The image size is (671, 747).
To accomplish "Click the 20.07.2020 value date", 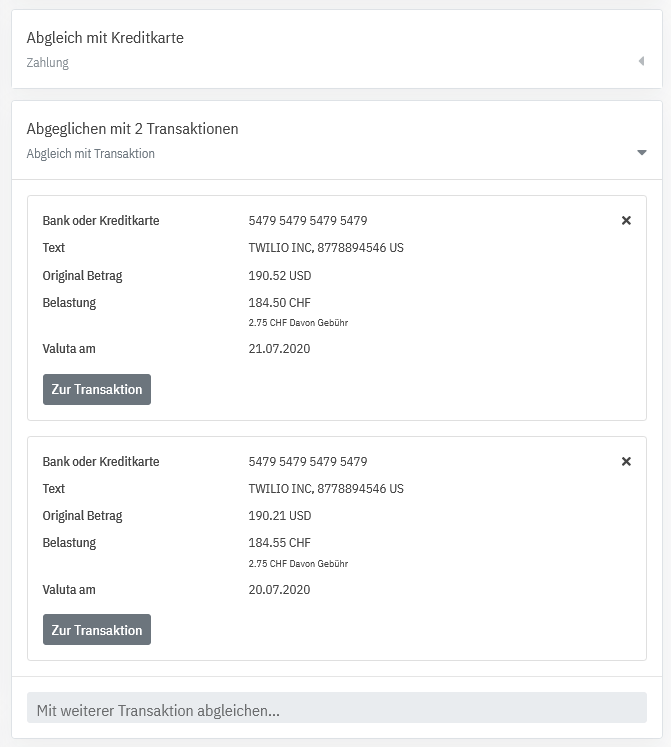I will click(279, 590).
